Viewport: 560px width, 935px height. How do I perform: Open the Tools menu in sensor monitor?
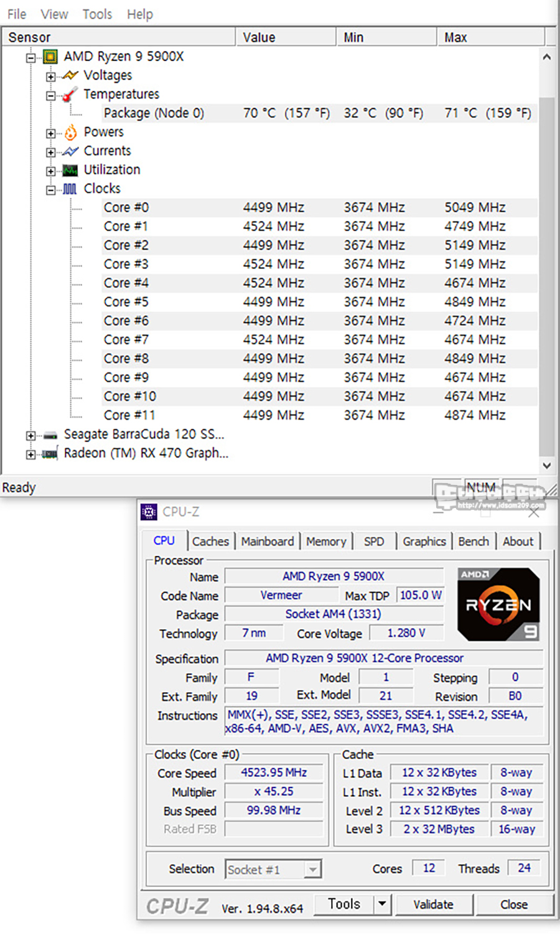(x=97, y=14)
